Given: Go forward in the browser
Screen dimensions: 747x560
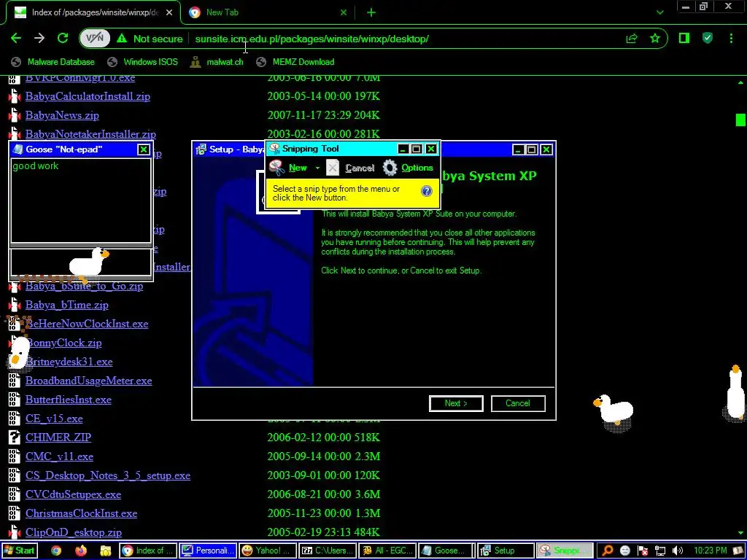Looking at the screenshot, I should pyautogui.click(x=39, y=39).
